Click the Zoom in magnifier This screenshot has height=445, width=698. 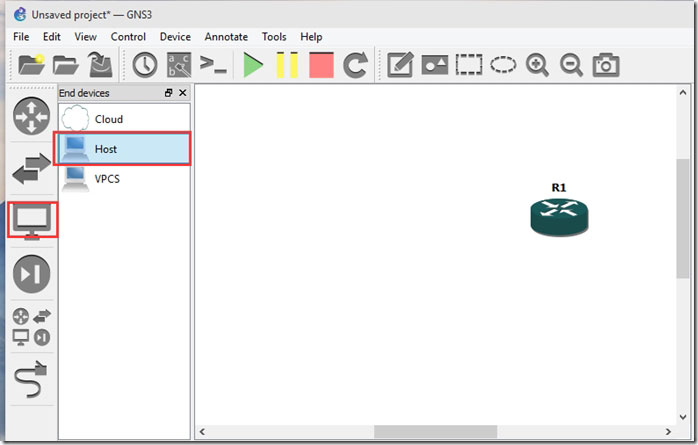click(537, 65)
